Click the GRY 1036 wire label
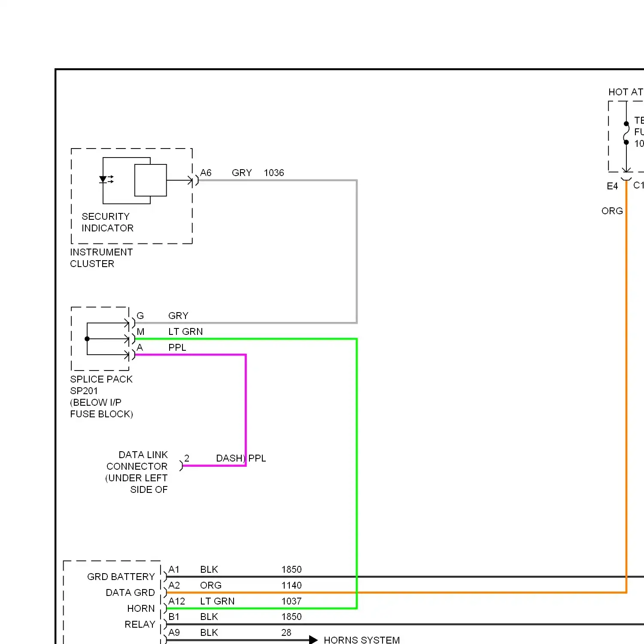644x644 pixels. [258, 173]
